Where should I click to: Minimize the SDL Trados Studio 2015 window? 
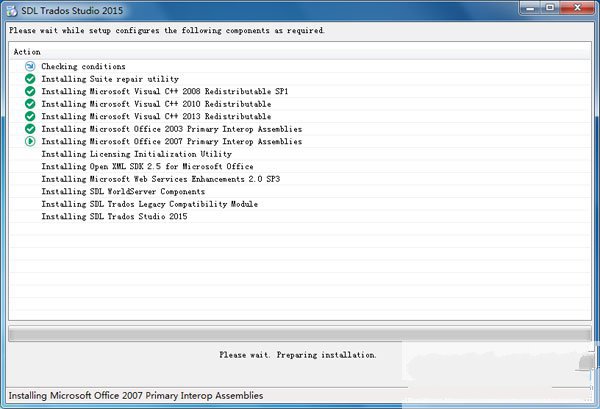point(530,8)
